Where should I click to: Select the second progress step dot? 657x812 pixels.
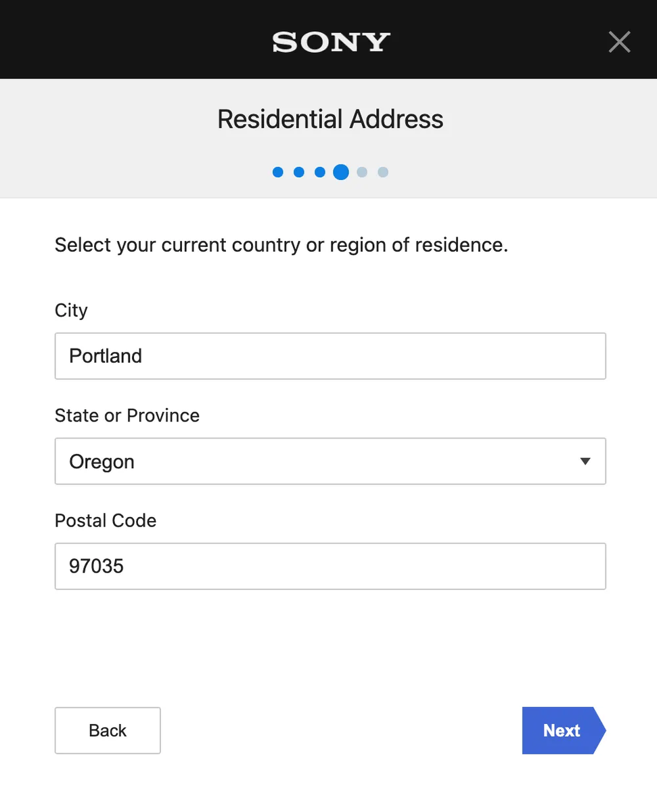[298, 173]
